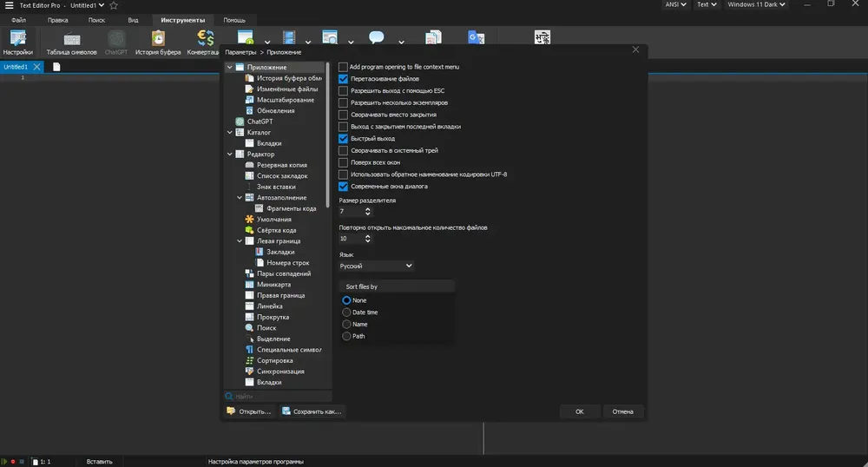The height and width of the screenshot is (467, 868).
Task: Click the star favorite icon in title bar
Action: pos(114,5)
